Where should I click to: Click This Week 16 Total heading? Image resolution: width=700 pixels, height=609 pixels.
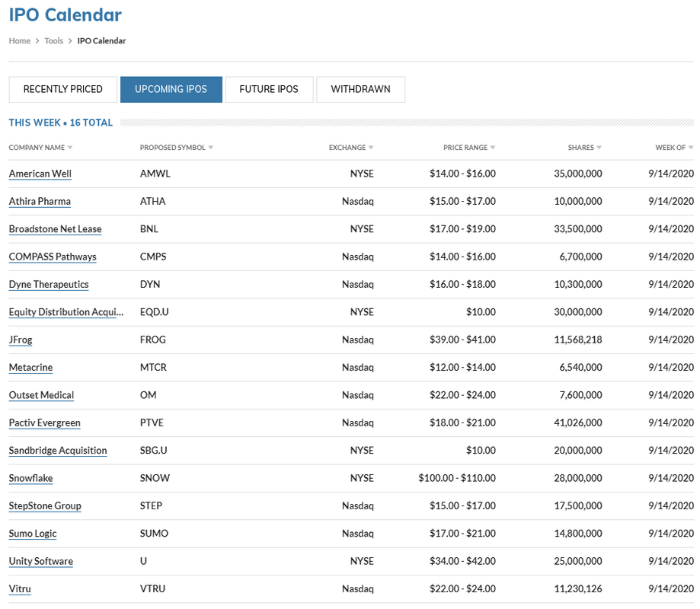61,123
